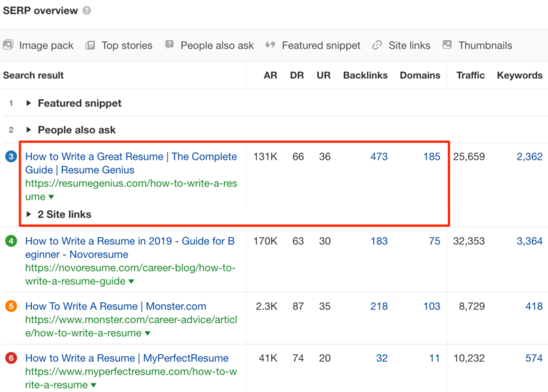The image size is (548, 392).
Task: Click the 473 backlinks count for Resume Genius
Action: point(378,157)
